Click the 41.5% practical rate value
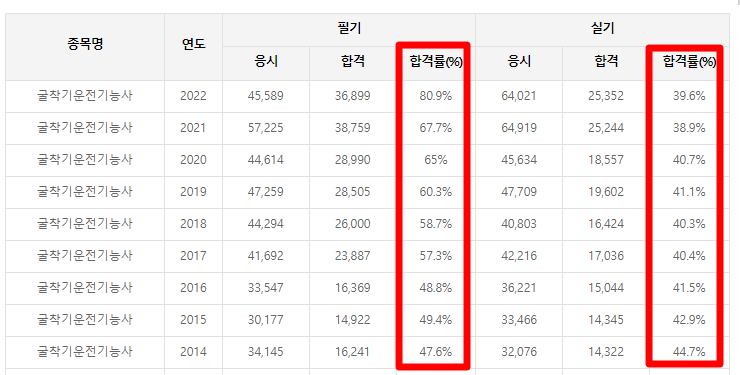Viewport: 740px width, 375px height. [689, 288]
